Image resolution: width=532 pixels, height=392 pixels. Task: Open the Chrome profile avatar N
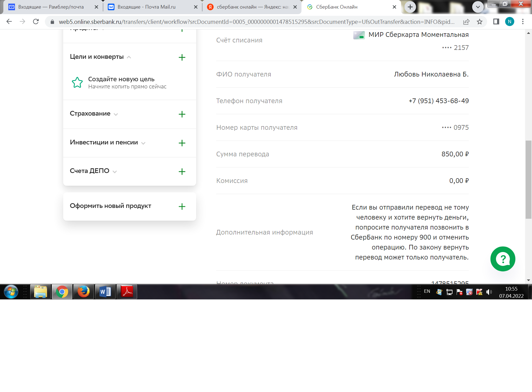click(x=510, y=22)
